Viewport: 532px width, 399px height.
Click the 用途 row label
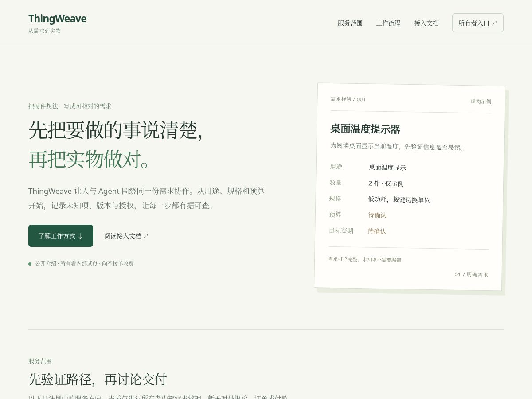pos(336,167)
